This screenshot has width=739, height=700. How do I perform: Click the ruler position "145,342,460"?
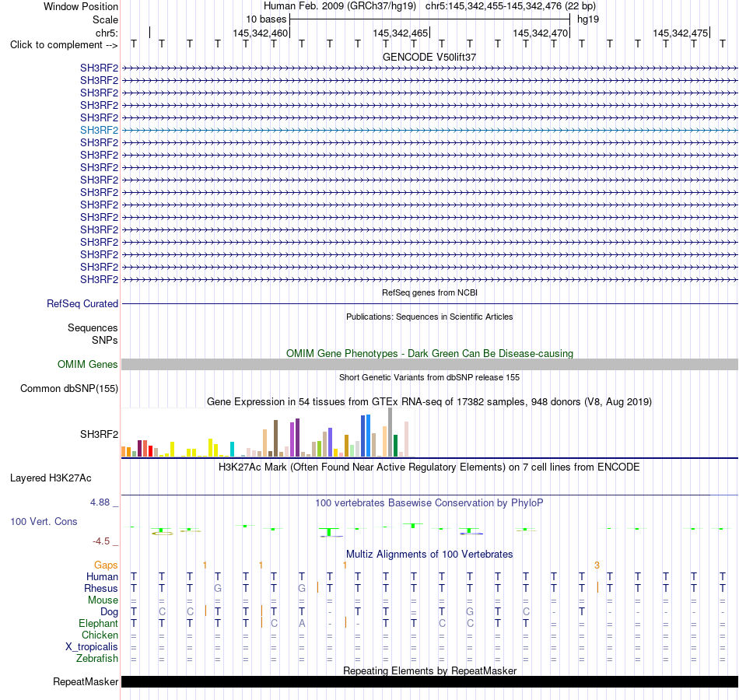click(x=260, y=33)
